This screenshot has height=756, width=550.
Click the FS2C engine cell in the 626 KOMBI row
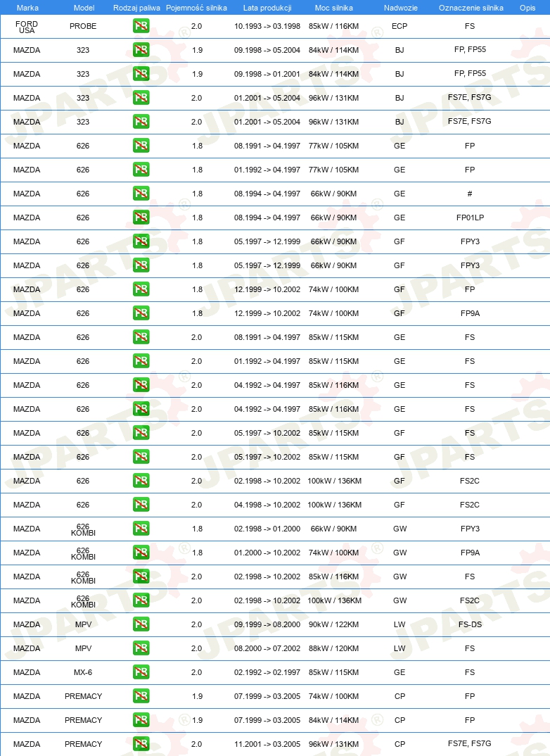470,600
